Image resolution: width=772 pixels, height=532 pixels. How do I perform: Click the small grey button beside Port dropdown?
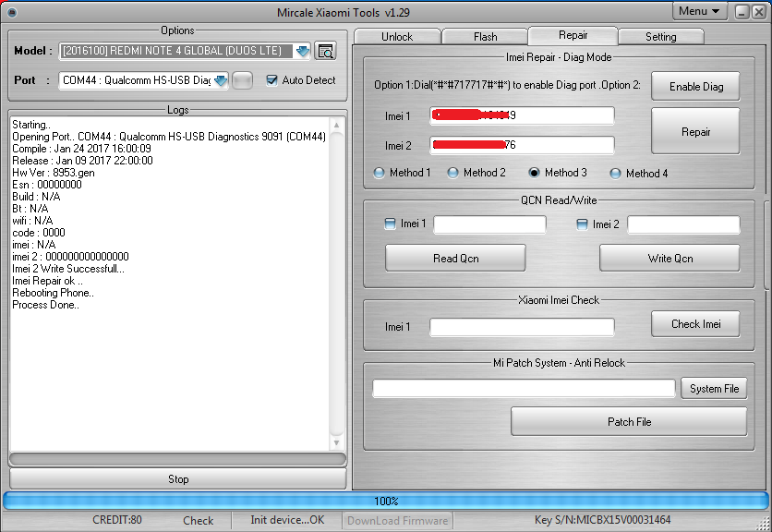(x=242, y=80)
